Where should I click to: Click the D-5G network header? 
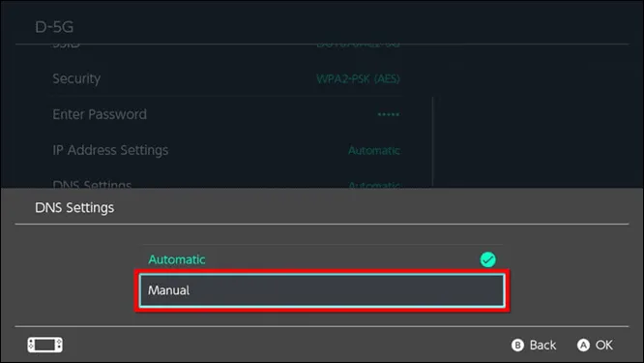coord(54,27)
